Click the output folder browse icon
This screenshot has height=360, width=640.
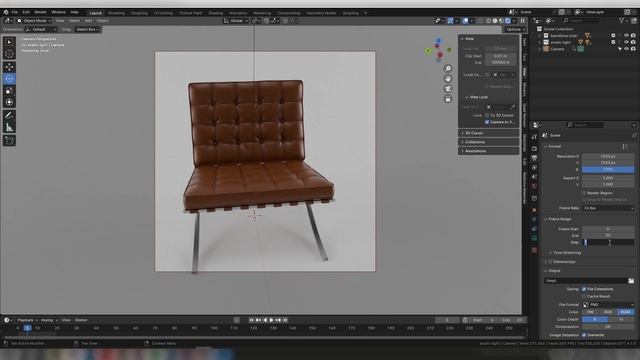631,281
